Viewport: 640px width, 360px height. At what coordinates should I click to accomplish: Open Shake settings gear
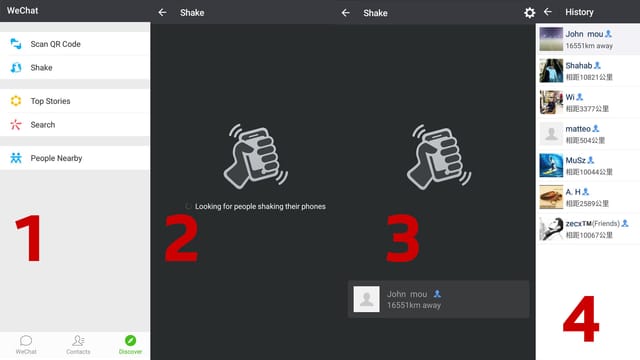click(x=529, y=13)
